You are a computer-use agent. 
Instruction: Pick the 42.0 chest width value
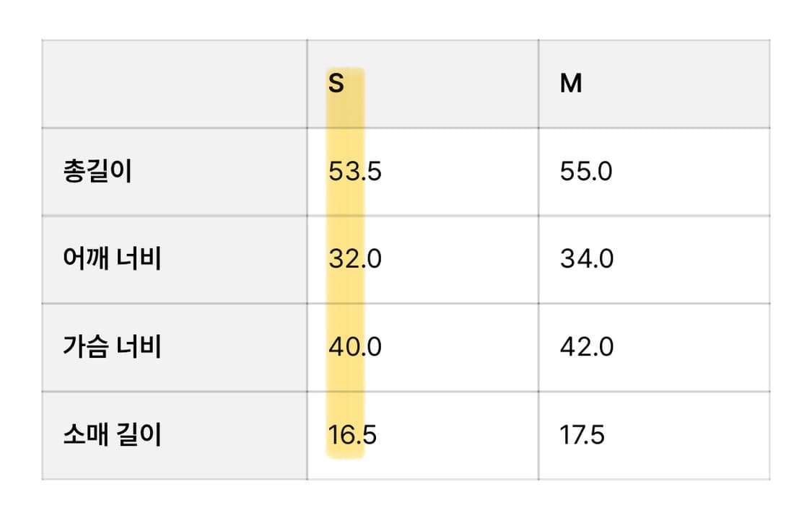(x=587, y=348)
